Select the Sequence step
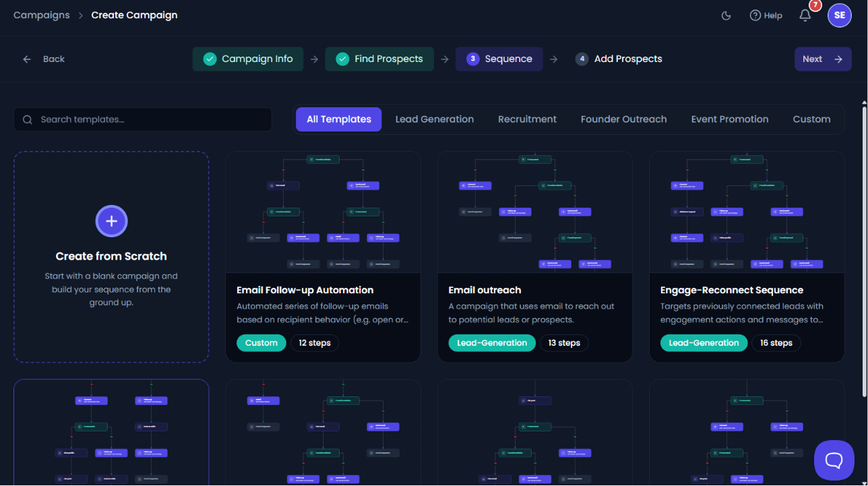The width and height of the screenshot is (868, 486). pyautogui.click(x=499, y=59)
